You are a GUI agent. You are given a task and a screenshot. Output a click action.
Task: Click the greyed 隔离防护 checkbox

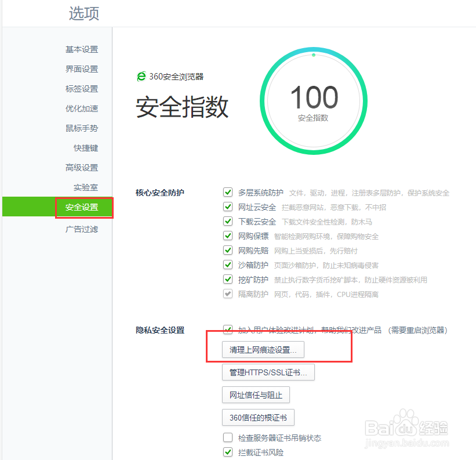point(228,294)
